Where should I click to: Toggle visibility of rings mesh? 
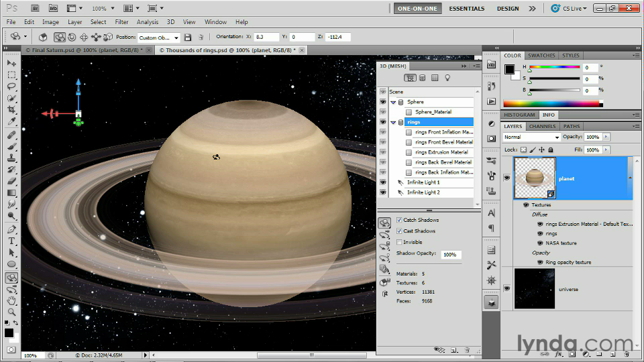click(x=383, y=122)
